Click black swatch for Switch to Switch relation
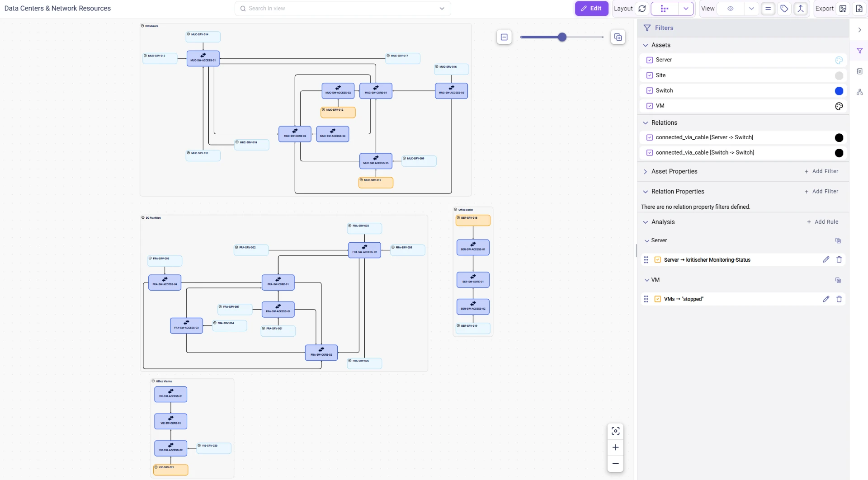The image size is (868, 480). click(x=839, y=153)
